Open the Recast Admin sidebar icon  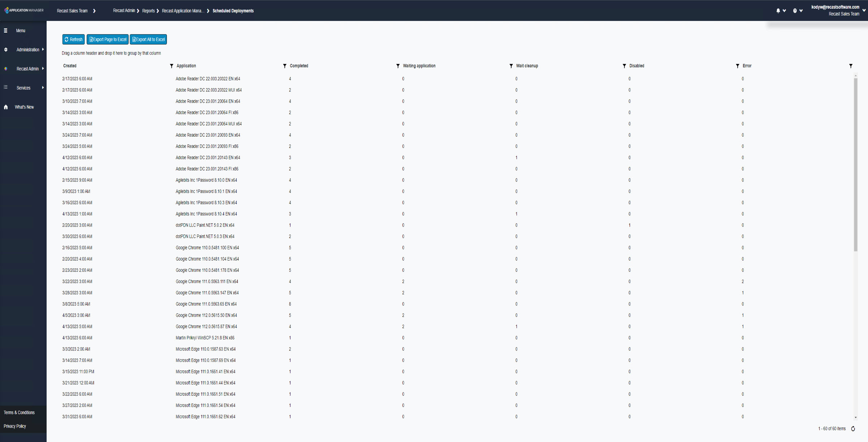(x=5, y=69)
